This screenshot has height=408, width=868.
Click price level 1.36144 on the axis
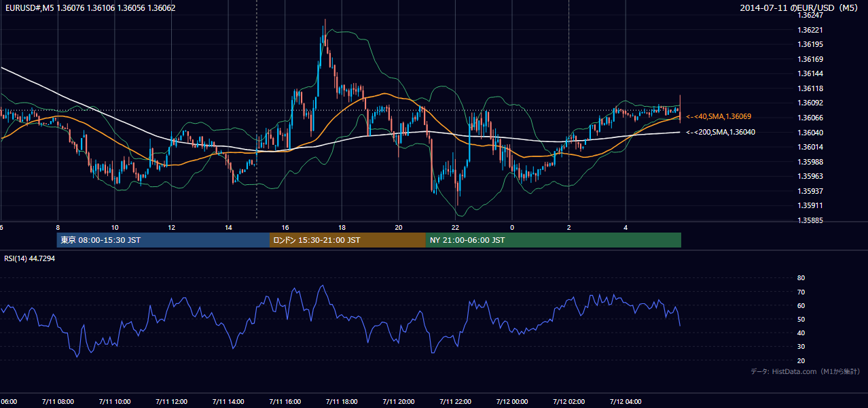click(x=810, y=73)
